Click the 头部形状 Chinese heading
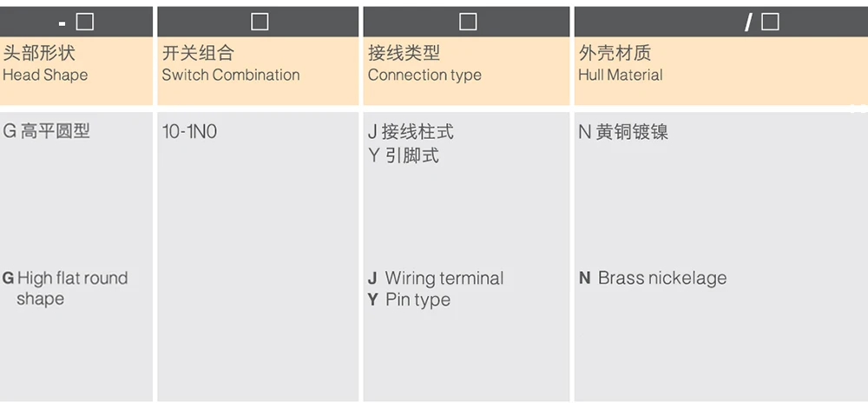Image resolution: width=868 pixels, height=409 pixels. pos(39,53)
